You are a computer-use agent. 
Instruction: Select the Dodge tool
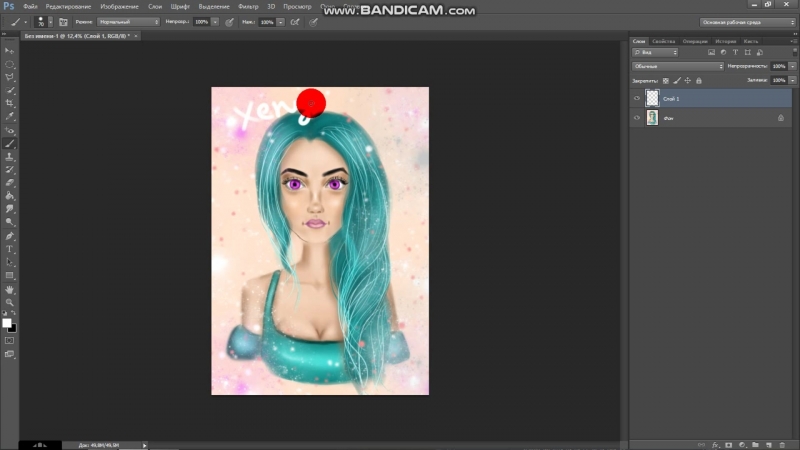[x=9, y=222]
